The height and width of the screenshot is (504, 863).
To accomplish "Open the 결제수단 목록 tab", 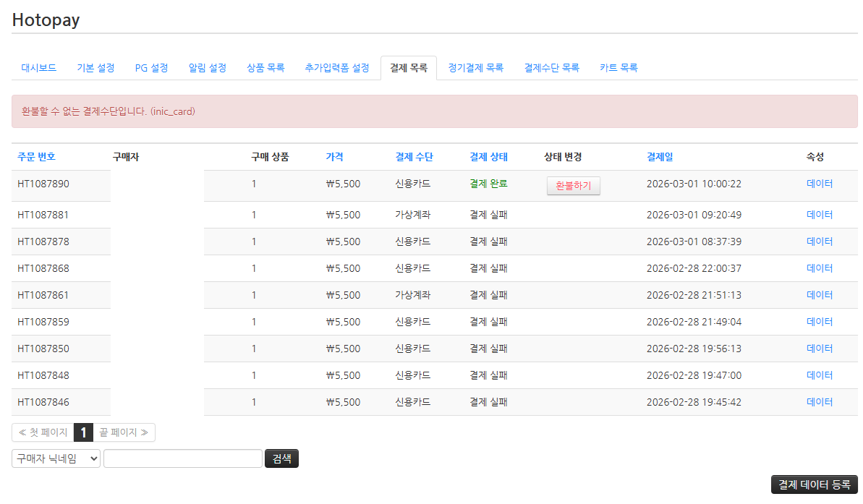I will click(x=551, y=67).
